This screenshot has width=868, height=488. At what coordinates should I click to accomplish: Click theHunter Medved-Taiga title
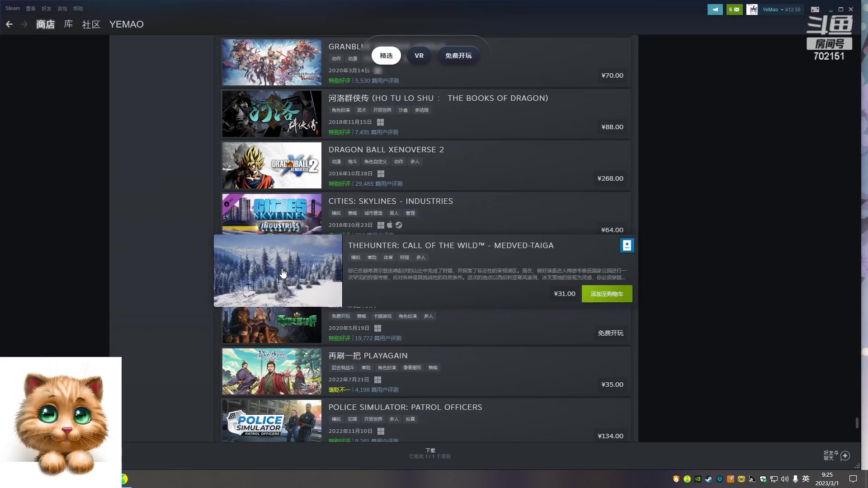click(x=451, y=245)
